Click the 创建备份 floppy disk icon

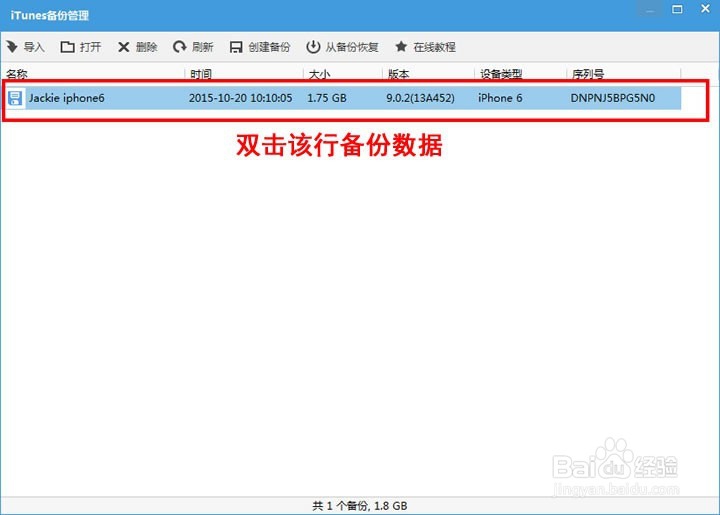[x=236, y=47]
